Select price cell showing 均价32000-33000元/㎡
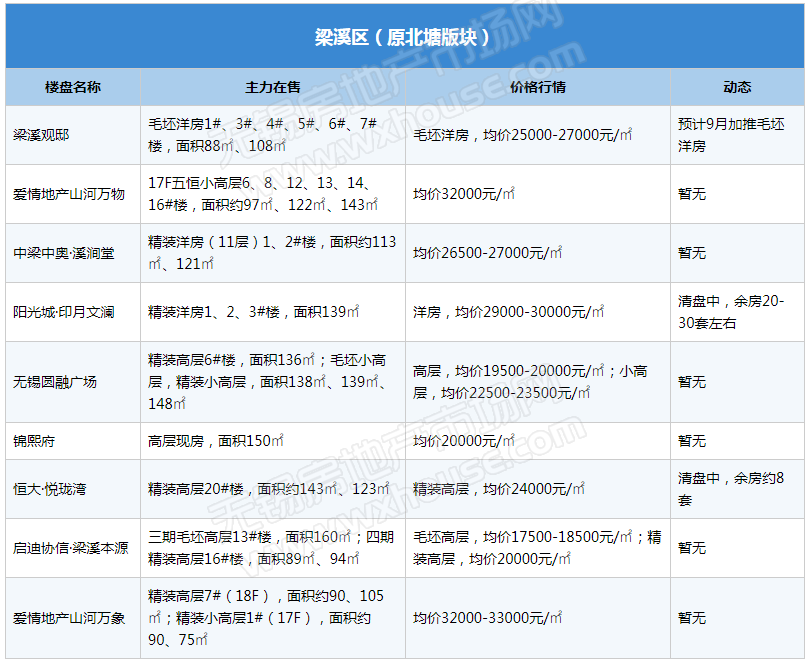 click(487, 618)
